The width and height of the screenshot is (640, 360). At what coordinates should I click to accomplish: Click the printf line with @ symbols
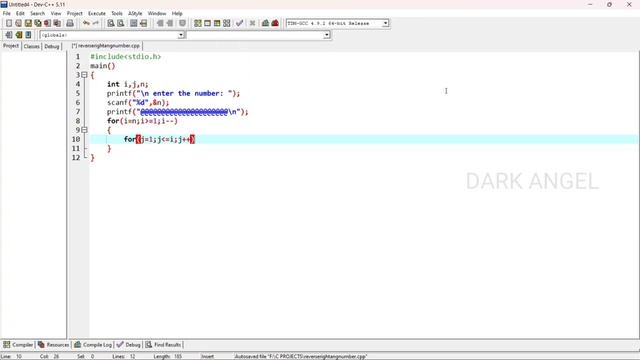(x=178, y=112)
